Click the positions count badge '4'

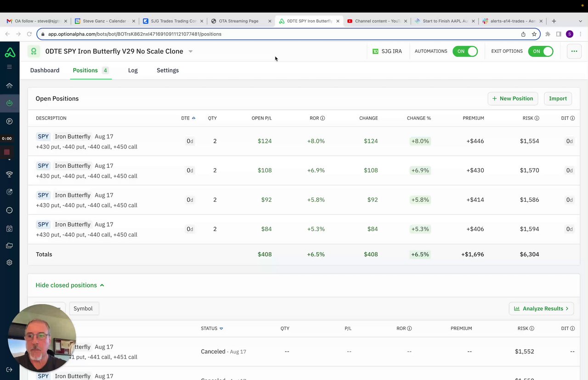tap(105, 70)
